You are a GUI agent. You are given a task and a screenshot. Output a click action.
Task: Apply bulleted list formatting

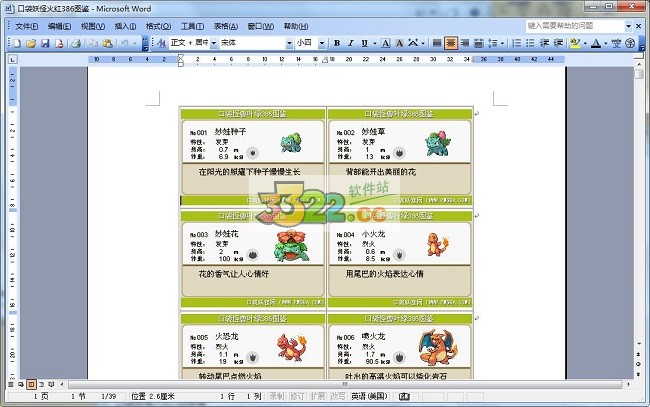[x=530, y=43]
